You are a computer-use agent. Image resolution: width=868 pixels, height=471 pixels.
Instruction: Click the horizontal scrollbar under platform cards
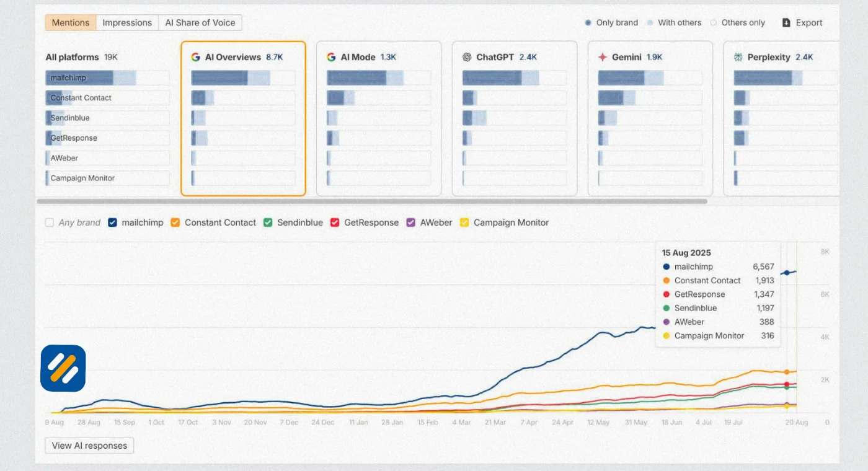372,201
